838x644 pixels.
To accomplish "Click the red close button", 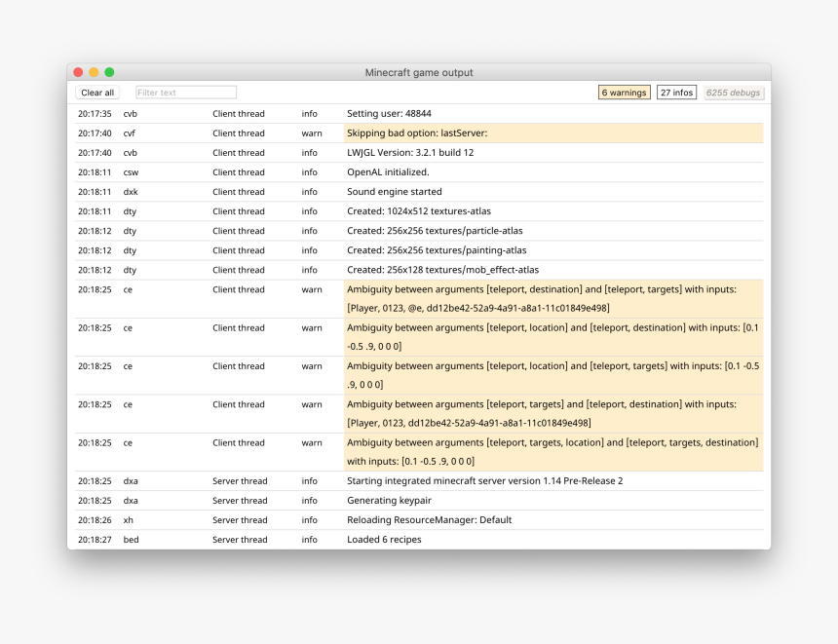I will (x=77, y=71).
